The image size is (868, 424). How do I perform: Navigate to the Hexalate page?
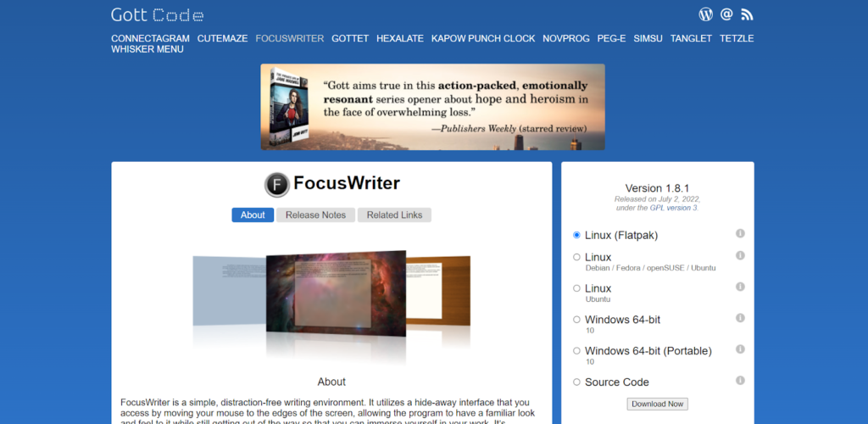[400, 39]
